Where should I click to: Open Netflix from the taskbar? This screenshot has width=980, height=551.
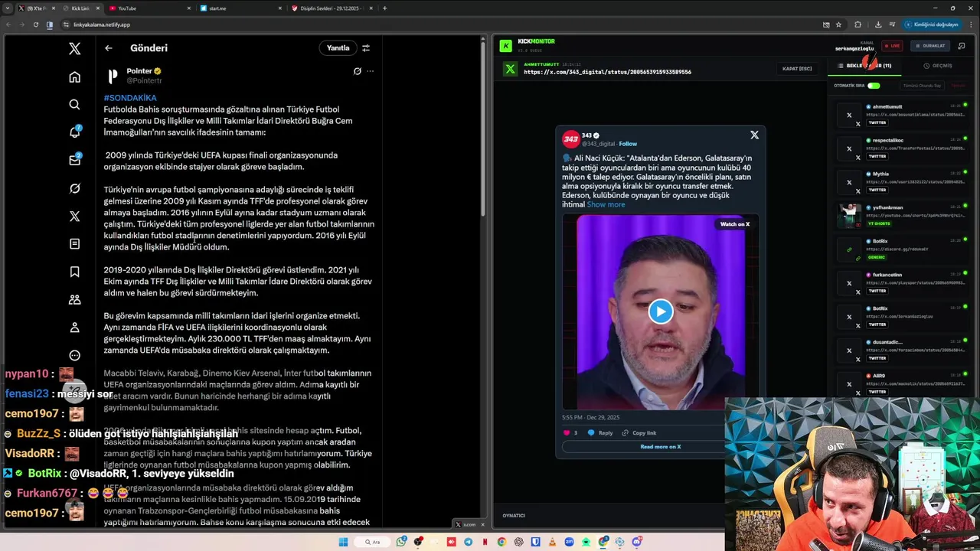point(485,542)
